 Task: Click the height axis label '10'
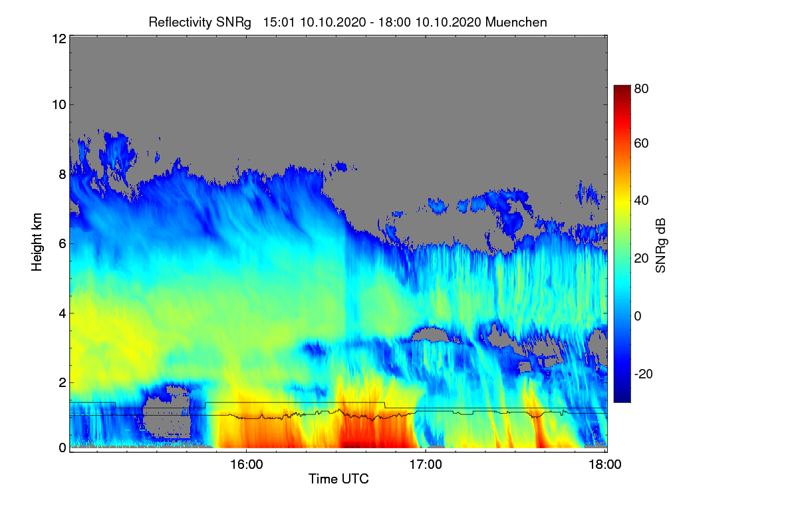[x=59, y=104]
